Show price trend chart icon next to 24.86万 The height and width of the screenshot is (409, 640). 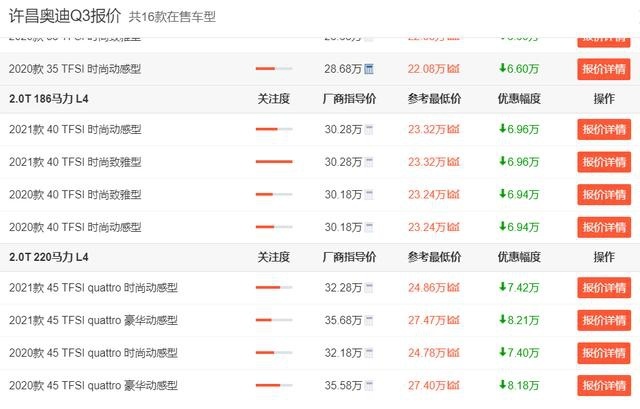click(x=453, y=288)
